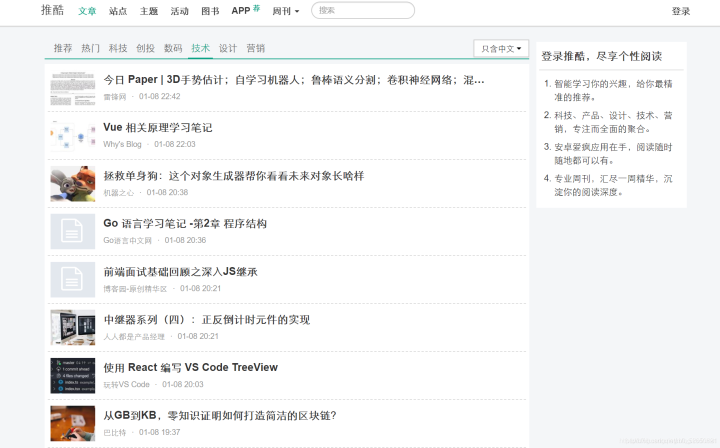Go to the 站点 navigation item
This screenshot has width=720, height=448.
click(118, 11)
